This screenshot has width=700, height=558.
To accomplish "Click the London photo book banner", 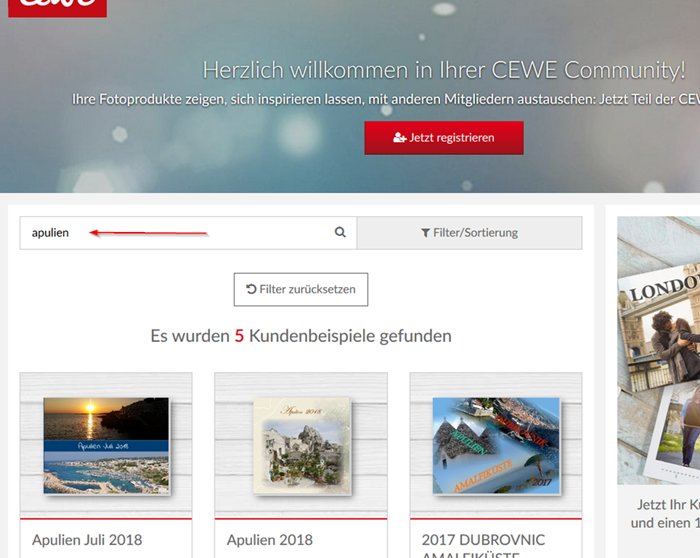I will (658, 350).
